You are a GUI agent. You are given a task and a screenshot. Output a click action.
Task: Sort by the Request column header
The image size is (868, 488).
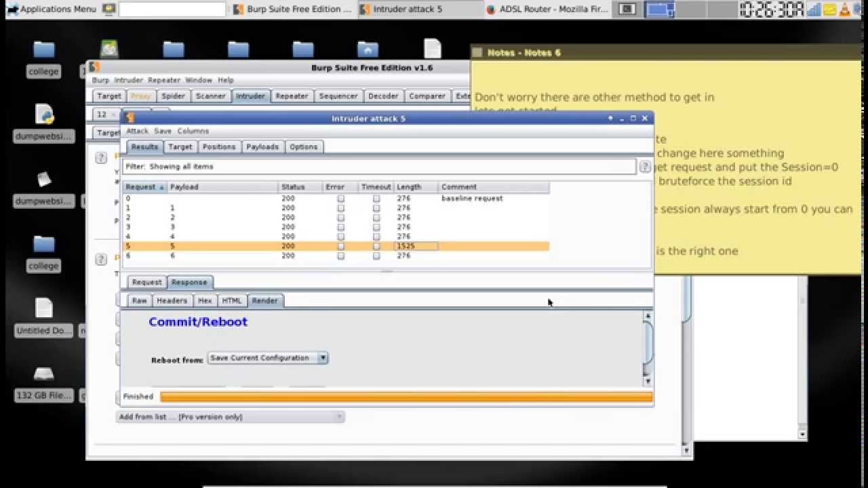[145, 186]
